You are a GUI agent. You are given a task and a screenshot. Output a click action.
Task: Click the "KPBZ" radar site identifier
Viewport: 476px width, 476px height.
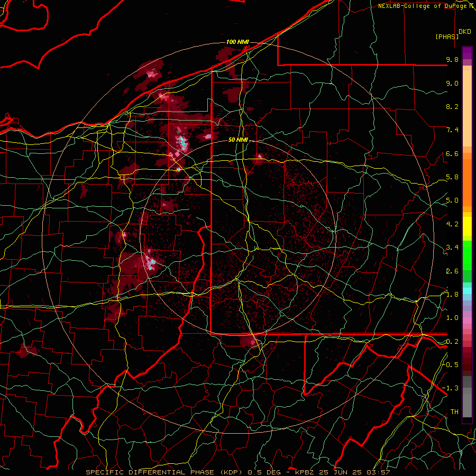point(305,472)
